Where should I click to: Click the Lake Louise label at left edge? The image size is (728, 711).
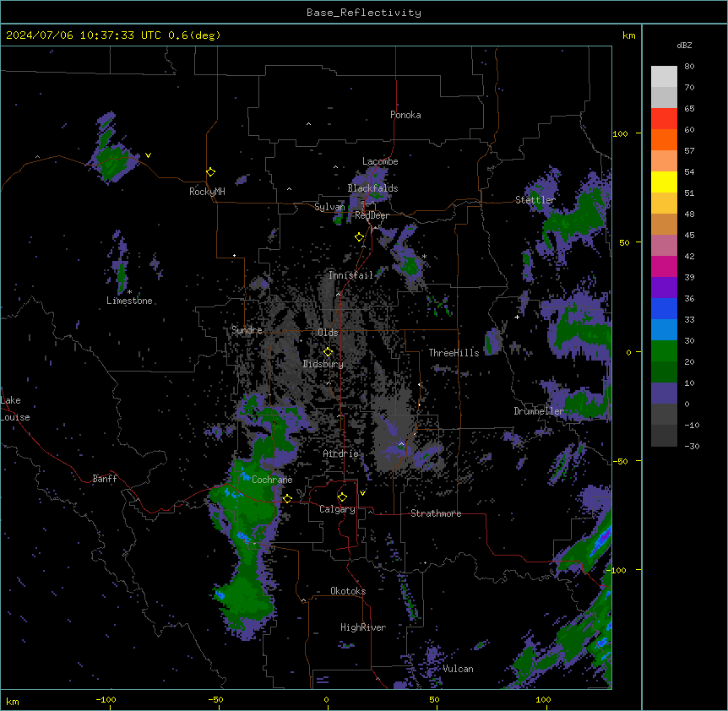[14, 409]
